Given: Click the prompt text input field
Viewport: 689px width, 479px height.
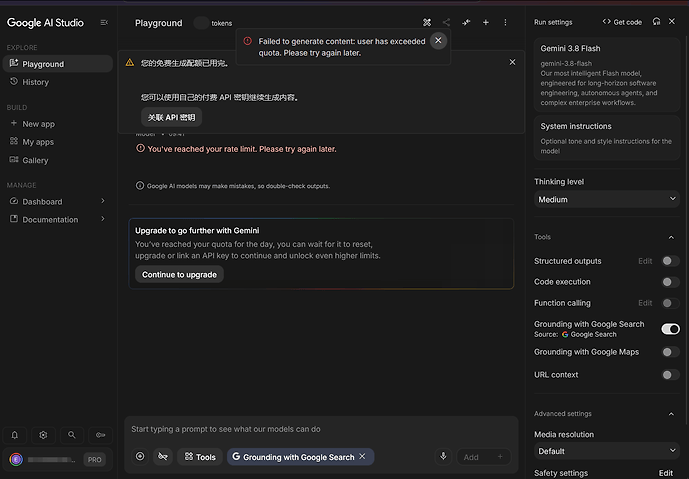Looking at the screenshot, I should [321, 429].
